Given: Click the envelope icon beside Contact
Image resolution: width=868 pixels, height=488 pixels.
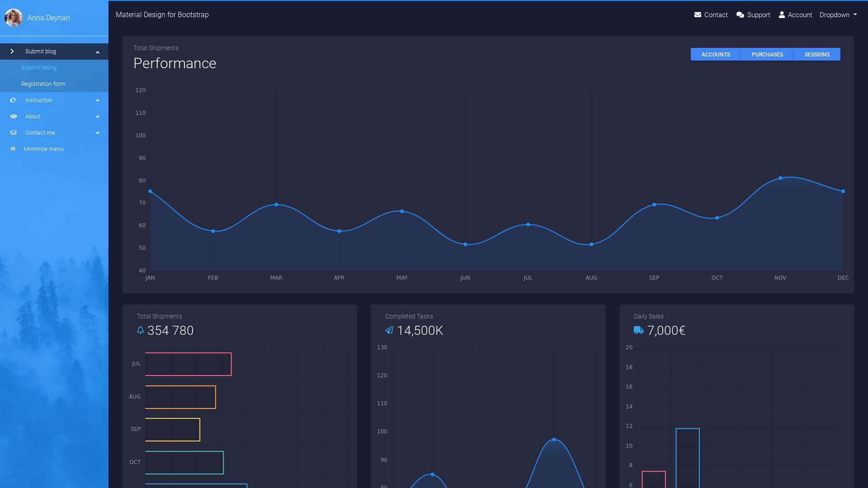Looking at the screenshot, I should (x=698, y=15).
